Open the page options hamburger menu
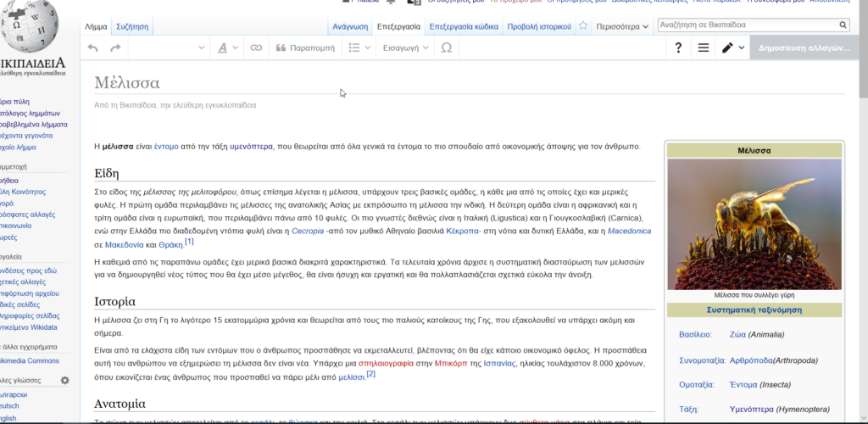 tap(703, 48)
